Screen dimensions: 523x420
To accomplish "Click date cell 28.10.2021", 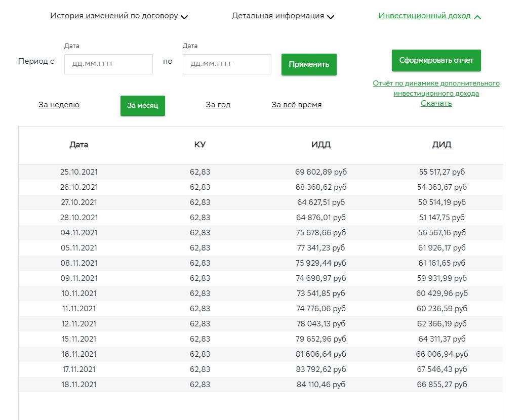I will coord(78,218).
